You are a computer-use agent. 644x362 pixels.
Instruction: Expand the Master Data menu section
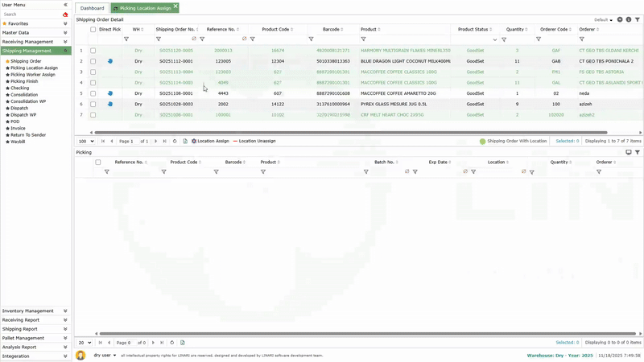pyautogui.click(x=35, y=32)
